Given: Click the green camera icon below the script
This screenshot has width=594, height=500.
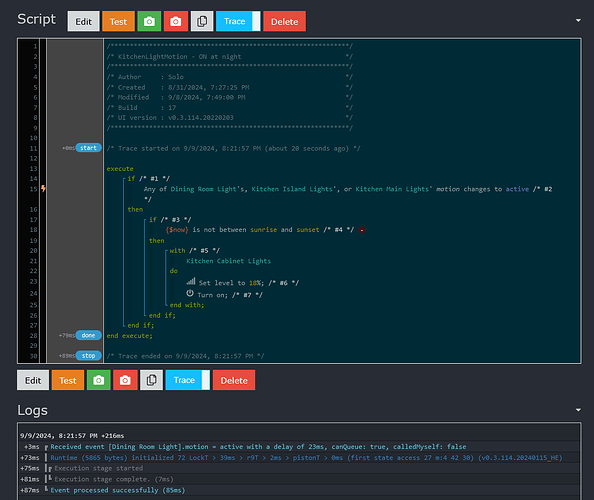Looking at the screenshot, I should (98, 380).
